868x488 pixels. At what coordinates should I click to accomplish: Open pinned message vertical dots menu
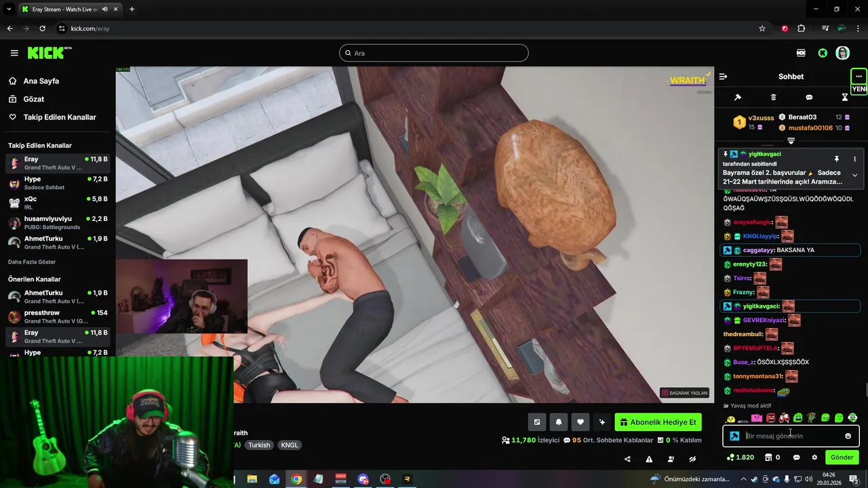click(x=854, y=159)
